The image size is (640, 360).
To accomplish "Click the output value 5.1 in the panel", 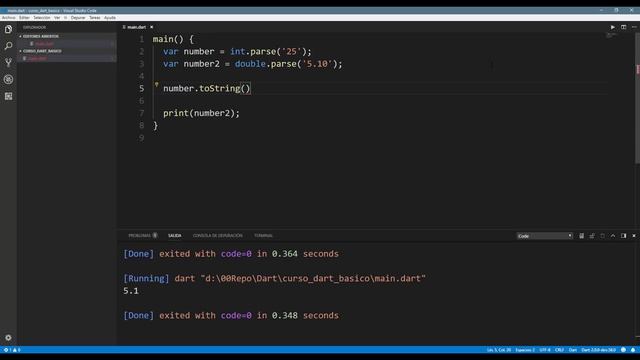I will [x=131, y=291].
